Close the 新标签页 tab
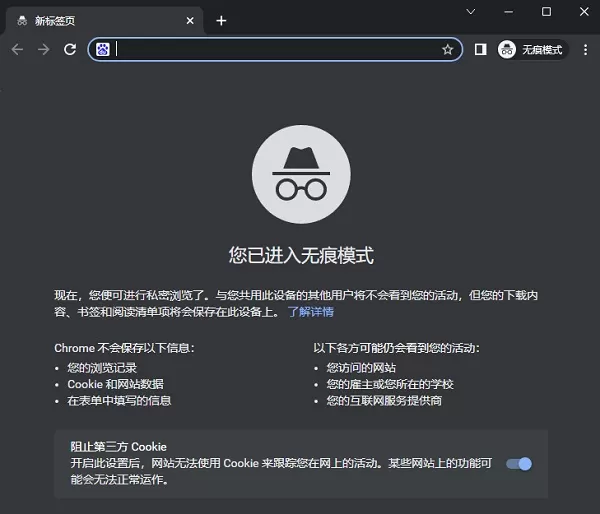The image size is (600, 514). pos(190,21)
